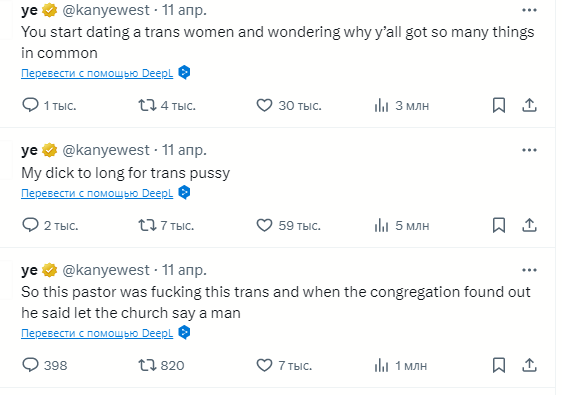This screenshot has width=562, height=395.
Task: Repost the tweet with 820 retweets
Action: (x=161, y=365)
